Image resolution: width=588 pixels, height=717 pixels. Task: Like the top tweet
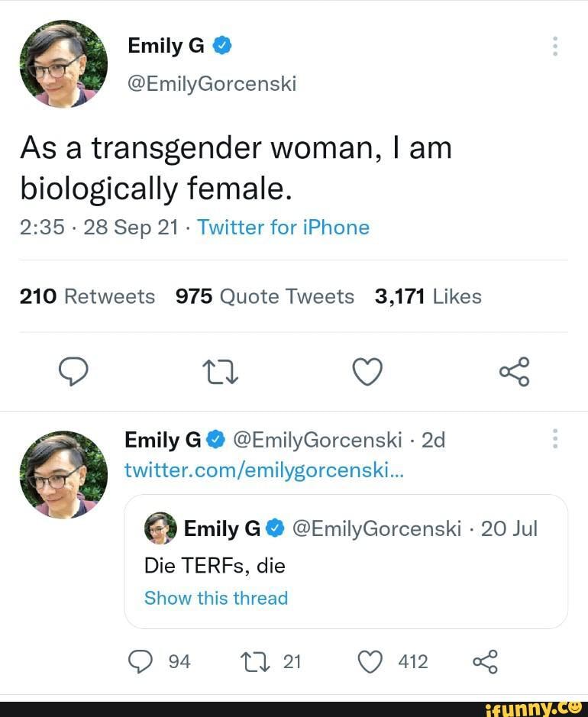pyautogui.click(x=367, y=372)
